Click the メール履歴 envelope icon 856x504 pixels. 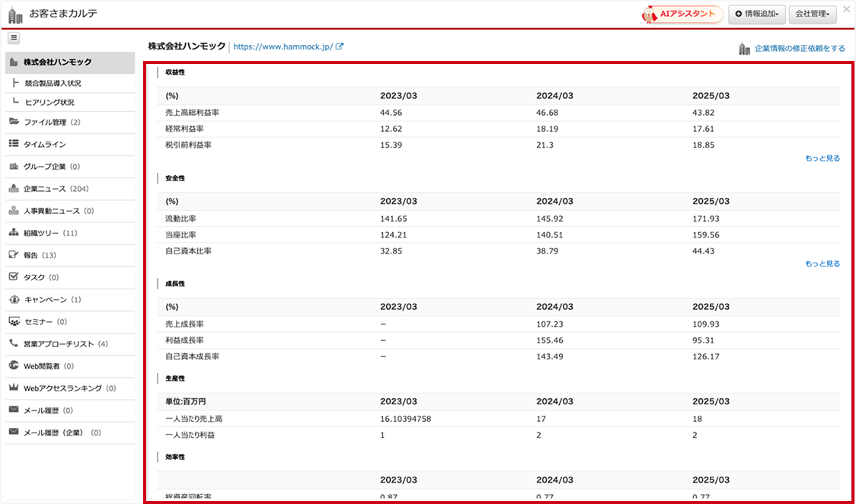pos(14,410)
